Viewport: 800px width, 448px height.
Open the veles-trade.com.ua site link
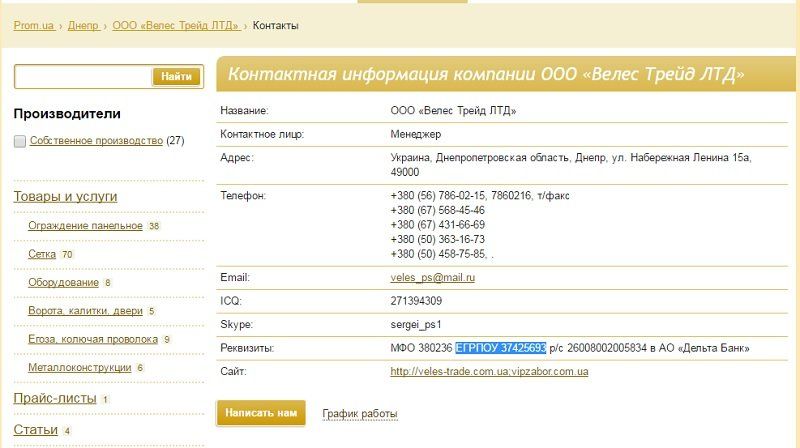489,371
